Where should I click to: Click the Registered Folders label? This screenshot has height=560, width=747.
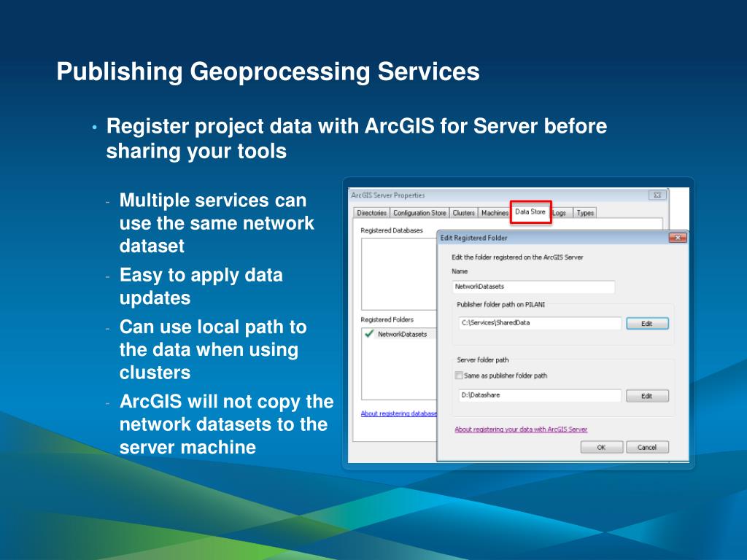387,319
